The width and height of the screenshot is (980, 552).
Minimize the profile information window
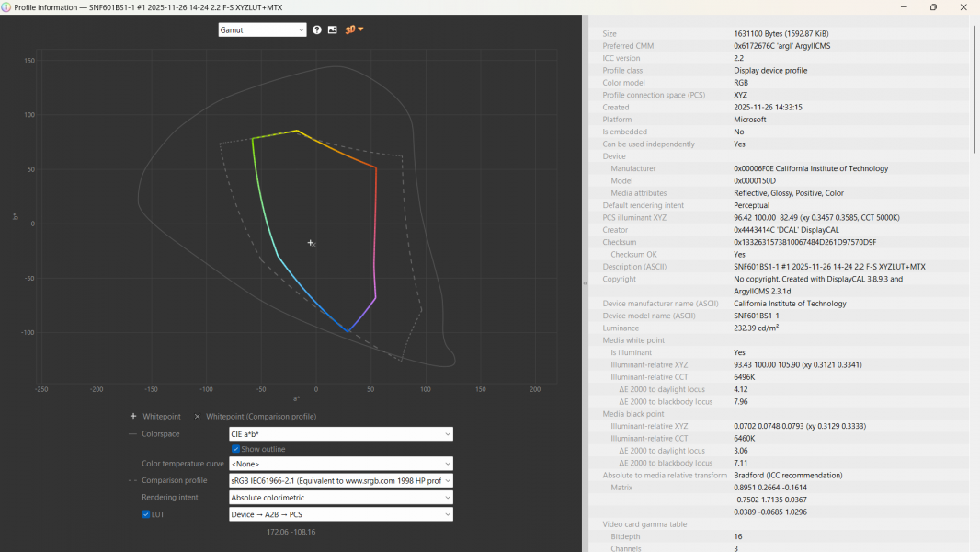tap(904, 7)
